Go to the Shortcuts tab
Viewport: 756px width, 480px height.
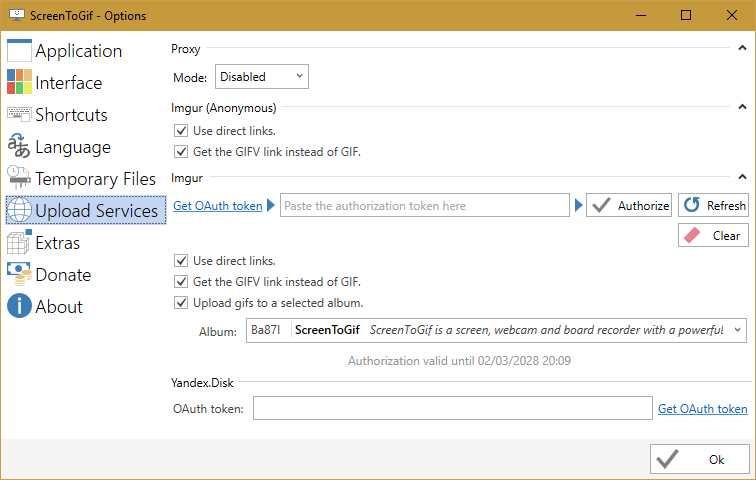click(x=85, y=114)
